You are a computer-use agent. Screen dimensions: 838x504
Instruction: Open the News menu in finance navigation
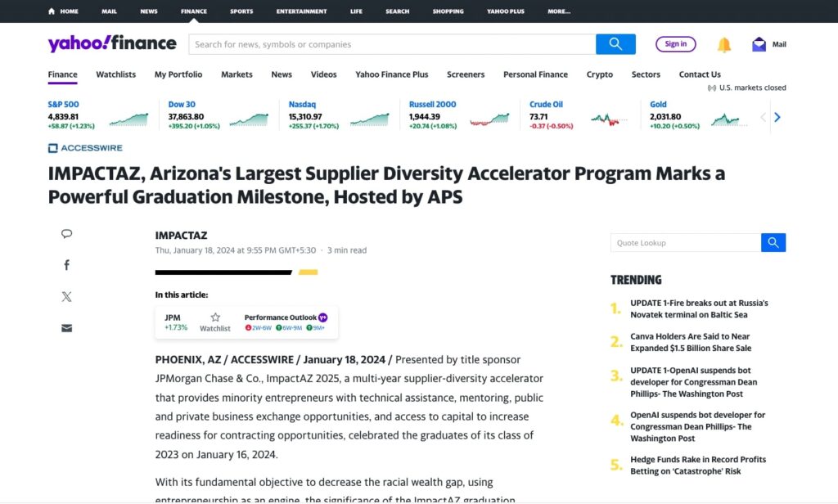coord(282,74)
